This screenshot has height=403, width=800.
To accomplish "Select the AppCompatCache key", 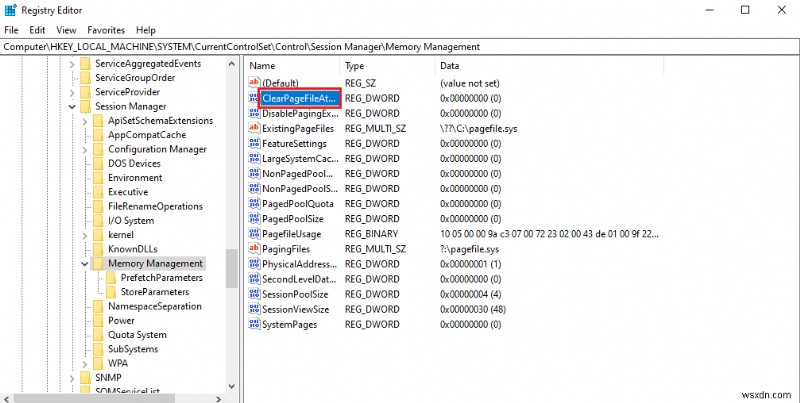I will (147, 135).
